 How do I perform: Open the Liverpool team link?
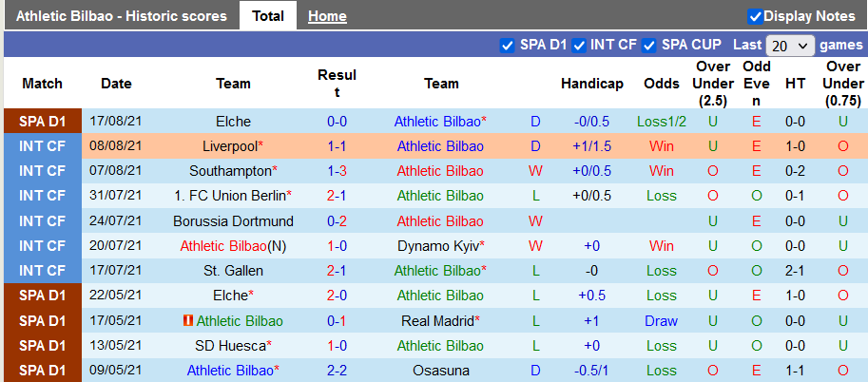[230, 146]
